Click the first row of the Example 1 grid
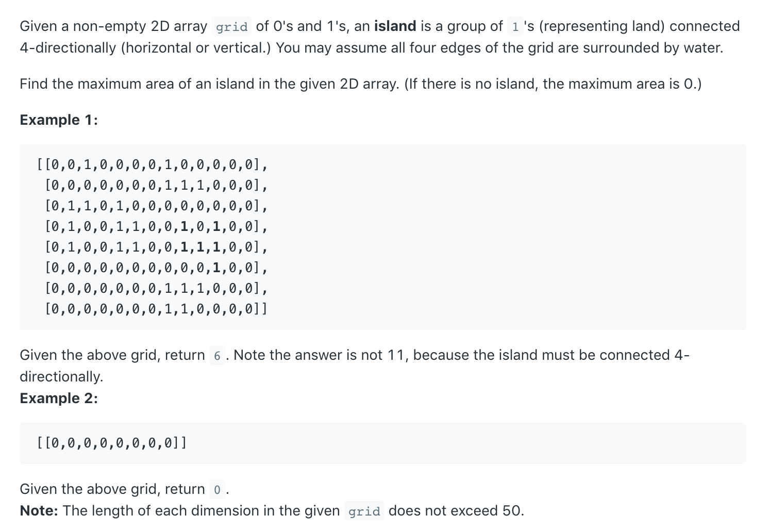Image resolution: width=769 pixels, height=532 pixels. 152,165
